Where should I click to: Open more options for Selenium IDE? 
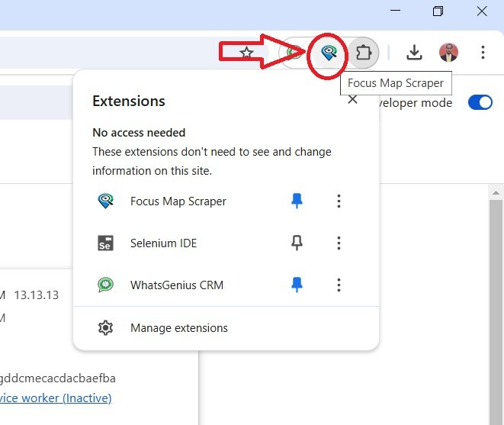tap(339, 243)
